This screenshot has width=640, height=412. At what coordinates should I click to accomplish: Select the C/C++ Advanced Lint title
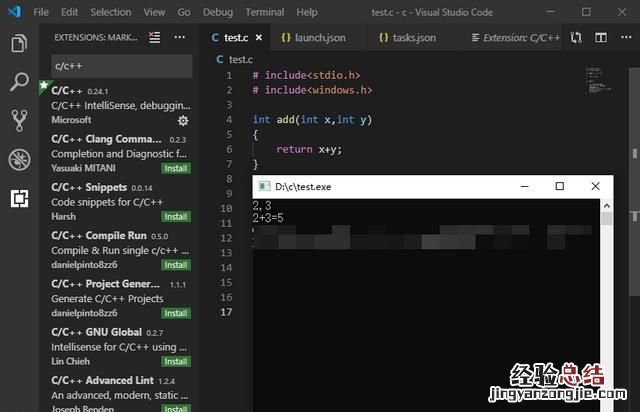[102, 380]
